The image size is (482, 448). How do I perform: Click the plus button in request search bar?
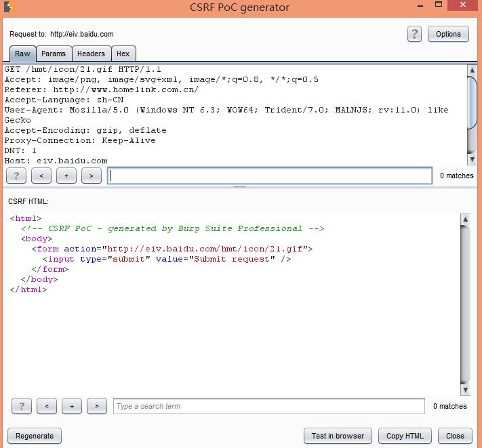[66, 176]
